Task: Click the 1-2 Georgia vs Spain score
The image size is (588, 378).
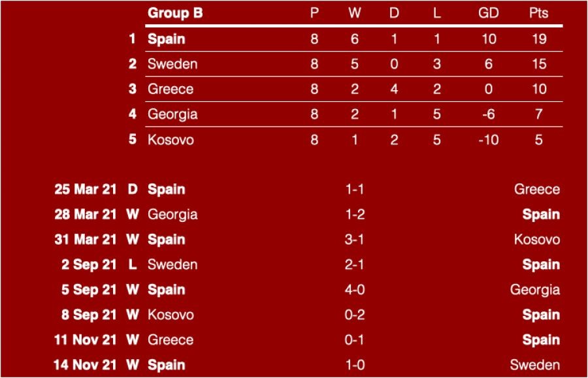Action: click(354, 214)
